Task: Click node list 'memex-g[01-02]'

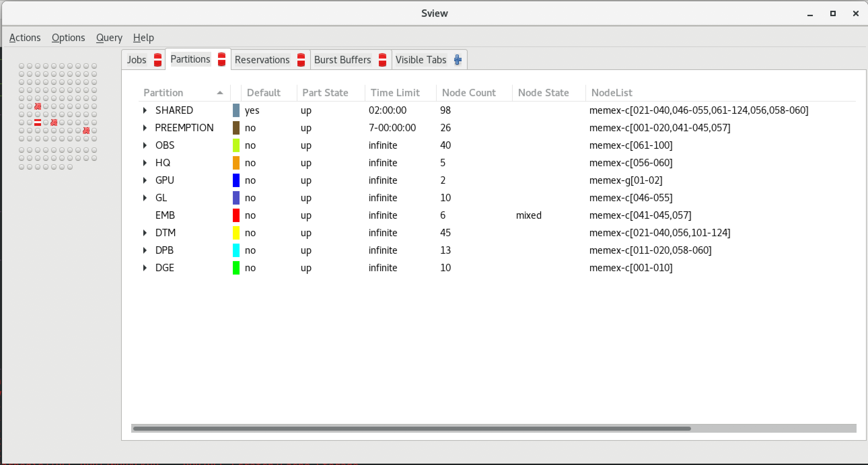Action: [626, 180]
